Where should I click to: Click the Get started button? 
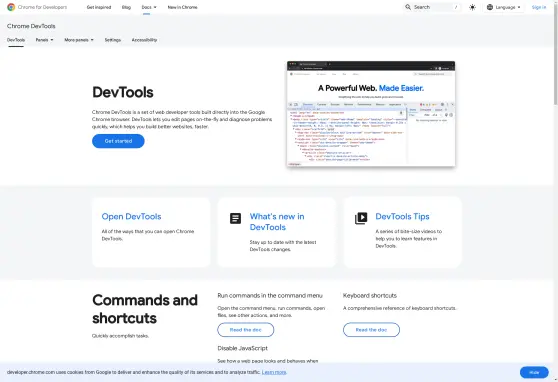point(118,141)
